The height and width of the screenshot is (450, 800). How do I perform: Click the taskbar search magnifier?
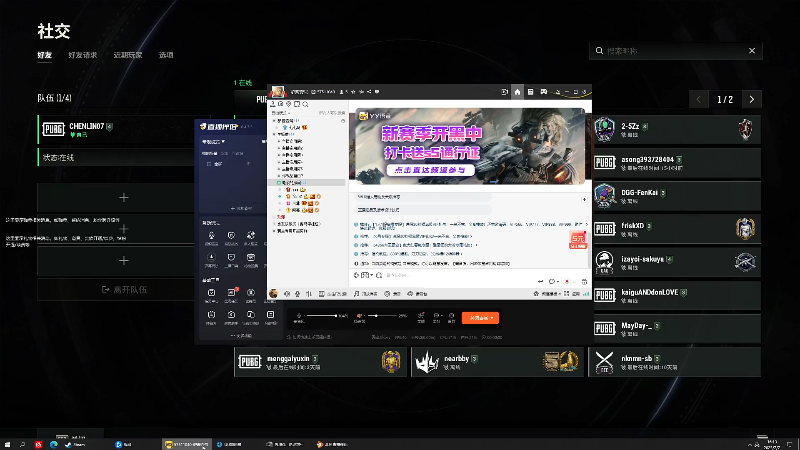[x=22, y=444]
